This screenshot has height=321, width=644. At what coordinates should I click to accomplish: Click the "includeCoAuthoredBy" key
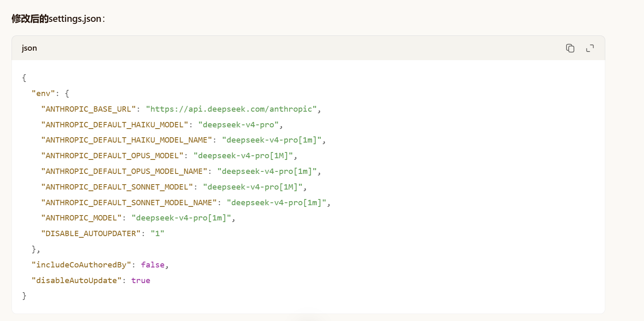(82, 265)
